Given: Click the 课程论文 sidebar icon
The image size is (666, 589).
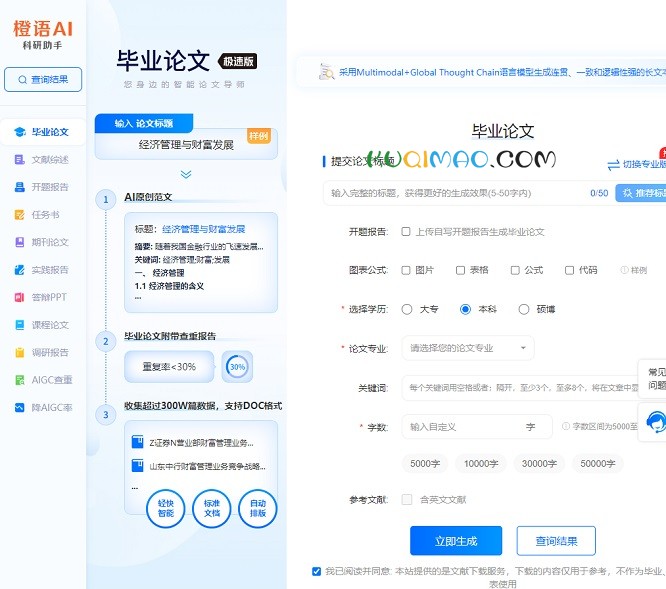Looking at the screenshot, I should 20,325.
